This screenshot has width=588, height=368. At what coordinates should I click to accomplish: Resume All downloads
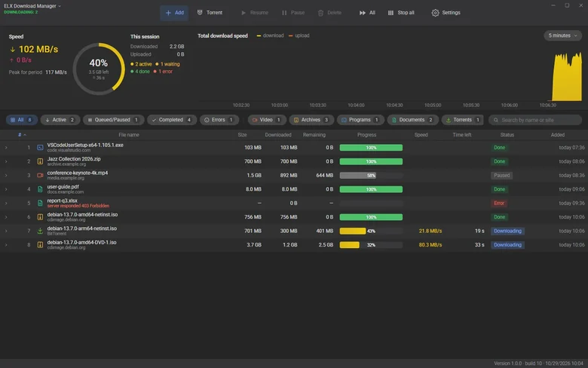coord(367,13)
